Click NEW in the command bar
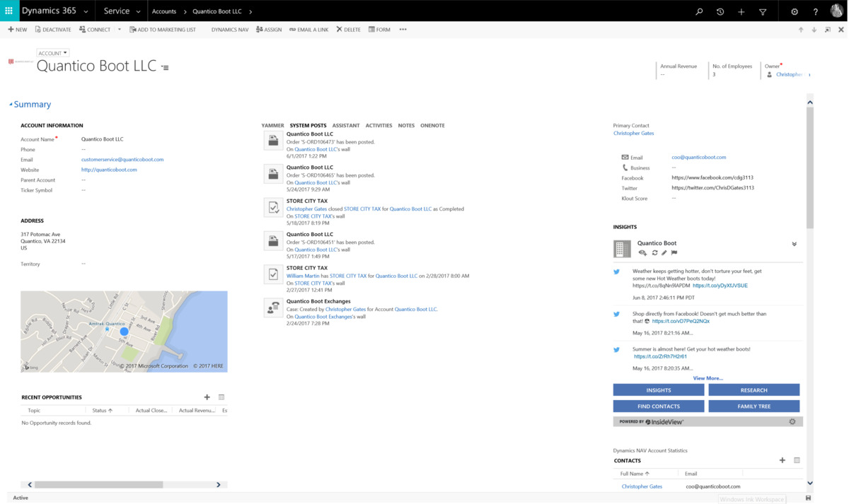This screenshot has width=849, height=504. click(18, 30)
